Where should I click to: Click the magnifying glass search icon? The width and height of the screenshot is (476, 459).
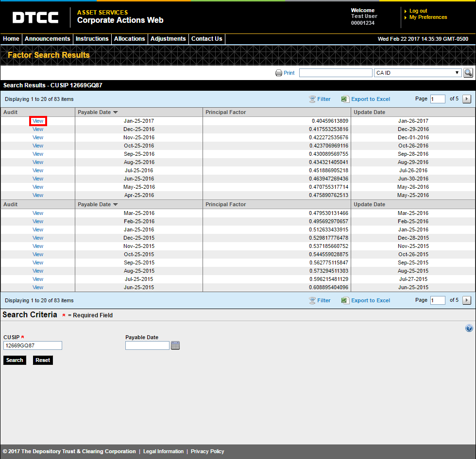click(468, 73)
